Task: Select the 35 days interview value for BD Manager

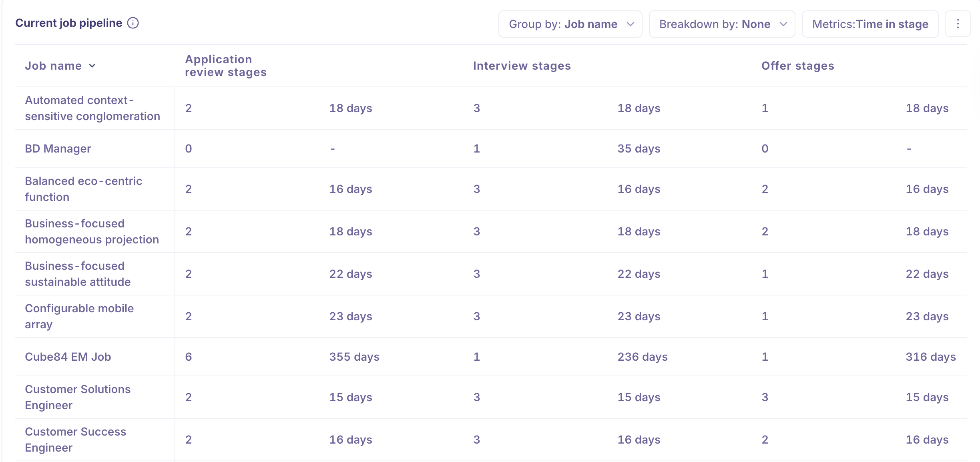Action: coord(639,148)
